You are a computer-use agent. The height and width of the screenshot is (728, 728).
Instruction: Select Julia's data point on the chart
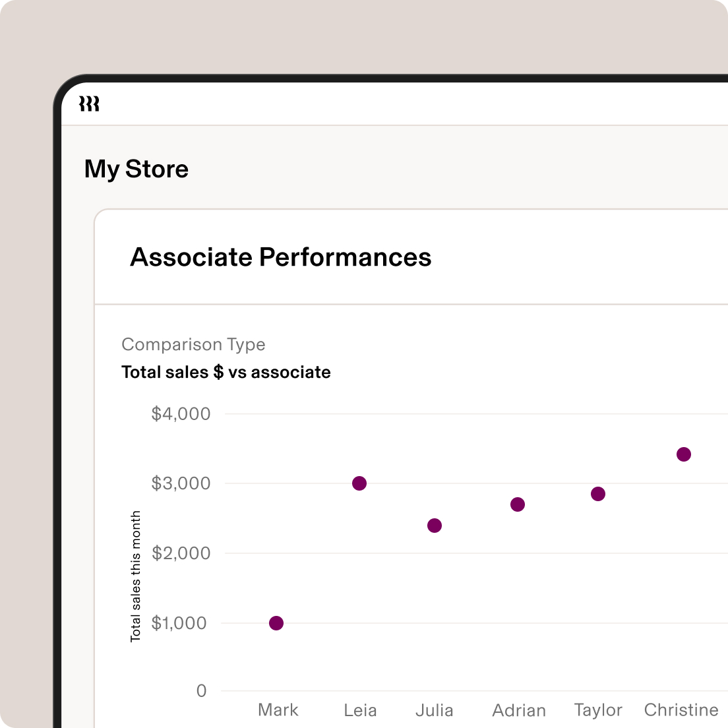click(435, 526)
